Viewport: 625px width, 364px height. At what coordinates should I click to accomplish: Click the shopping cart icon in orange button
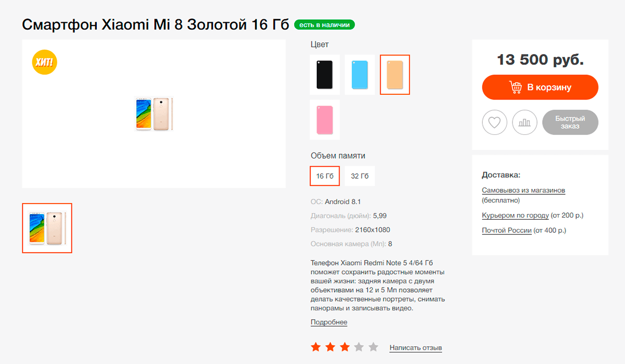pyautogui.click(x=516, y=87)
